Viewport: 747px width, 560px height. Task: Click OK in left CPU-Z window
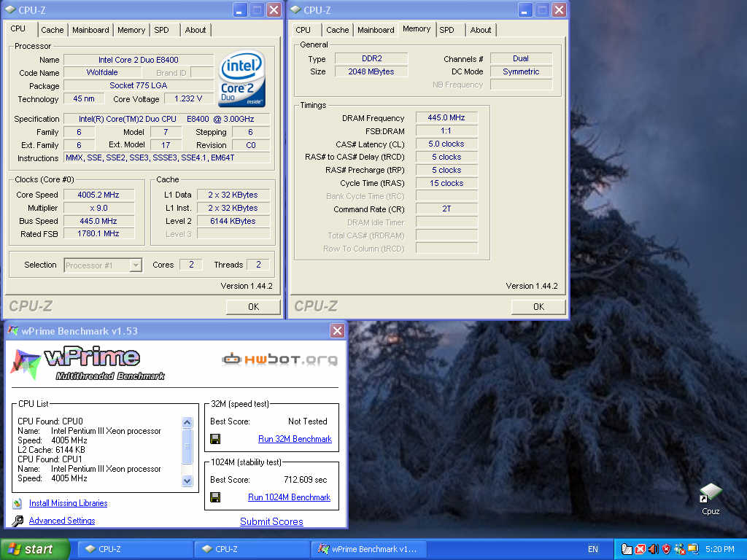[x=253, y=307]
